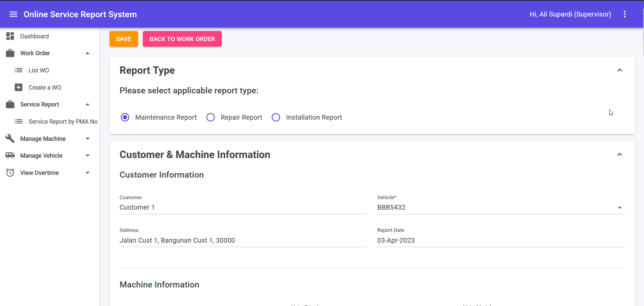Expand the View Overtime submenu arrow
This screenshot has width=644, height=306.
(88, 173)
